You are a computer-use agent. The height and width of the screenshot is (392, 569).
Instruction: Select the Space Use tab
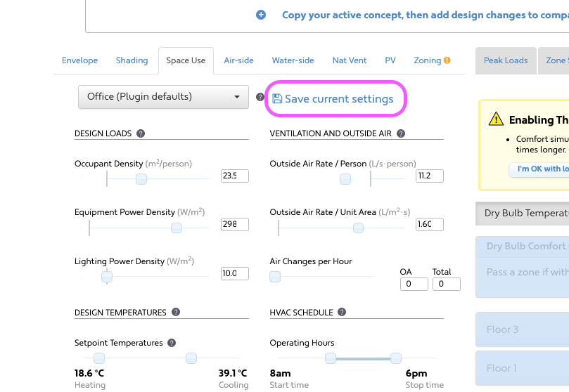tap(186, 60)
